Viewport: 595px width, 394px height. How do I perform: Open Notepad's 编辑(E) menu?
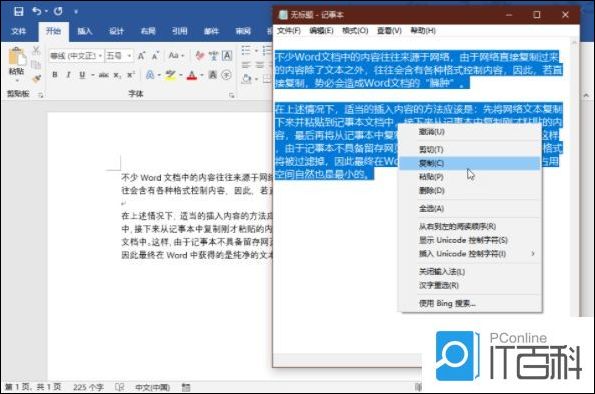click(x=321, y=31)
